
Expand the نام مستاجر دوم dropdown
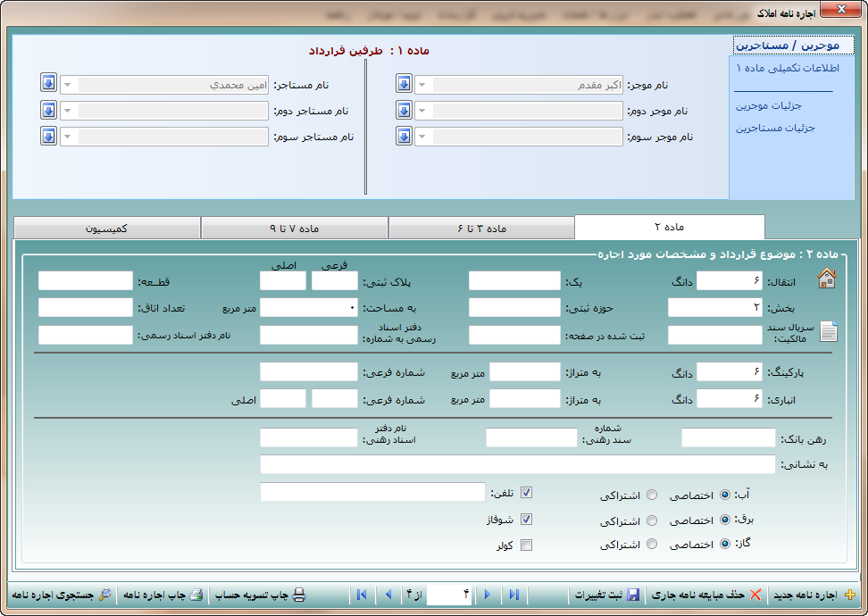[67, 112]
